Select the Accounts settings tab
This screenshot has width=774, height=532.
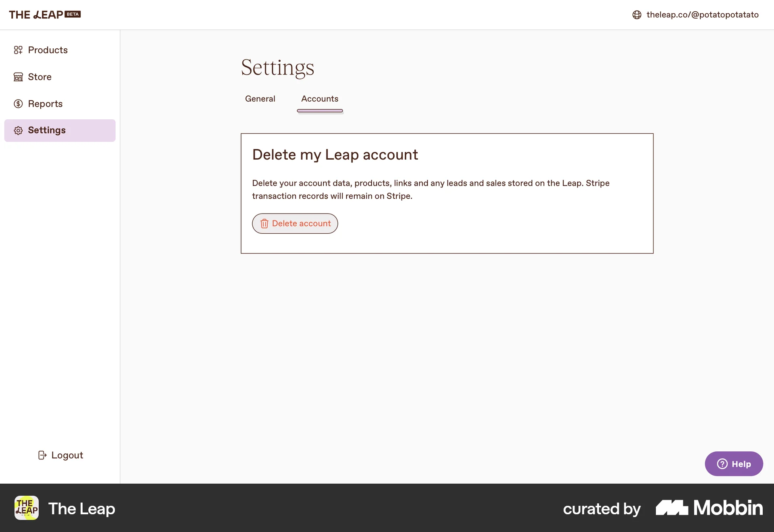[320, 99]
